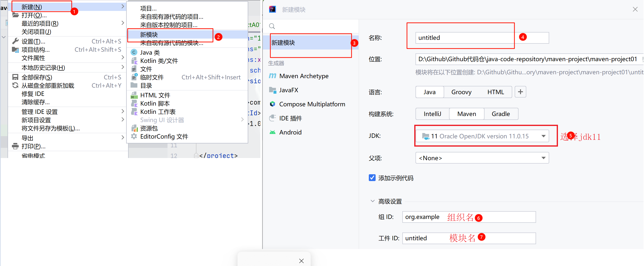The height and width of the screenshot is (266, 644).
Task: Click the plus button beside language options
Action: click(x=520, y=92)
